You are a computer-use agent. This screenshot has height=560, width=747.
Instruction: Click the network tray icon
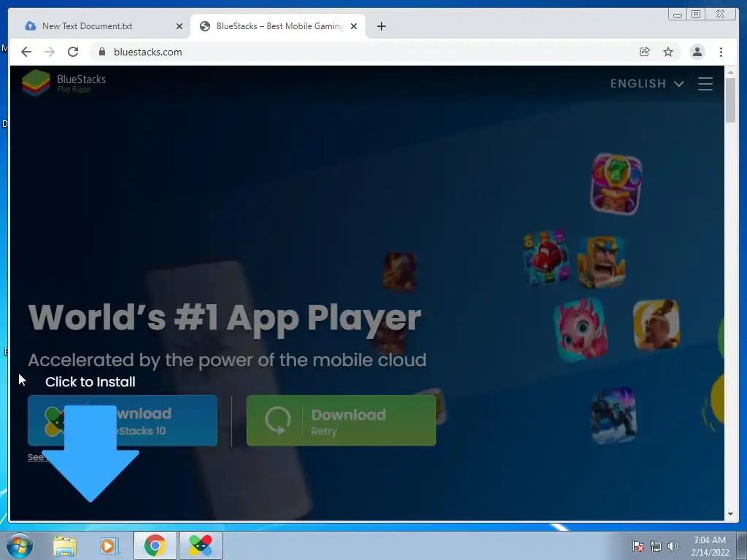click(x=656, y=546)
